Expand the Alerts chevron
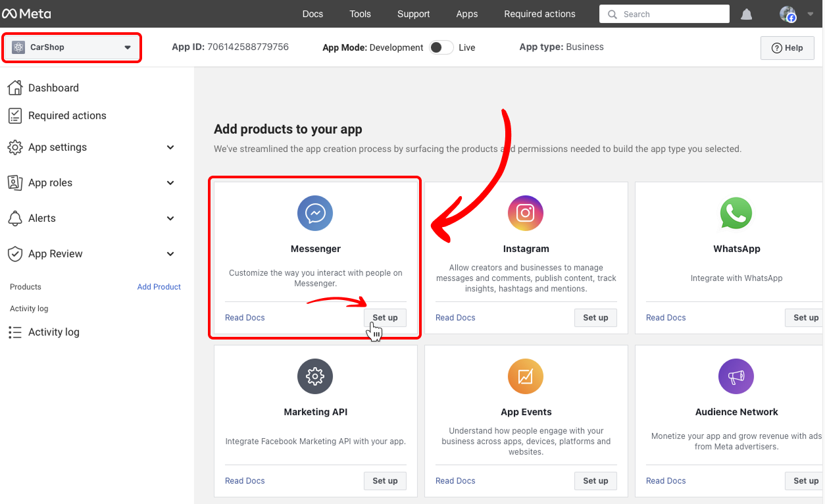 pyautogui.click(x=170, y=218)
